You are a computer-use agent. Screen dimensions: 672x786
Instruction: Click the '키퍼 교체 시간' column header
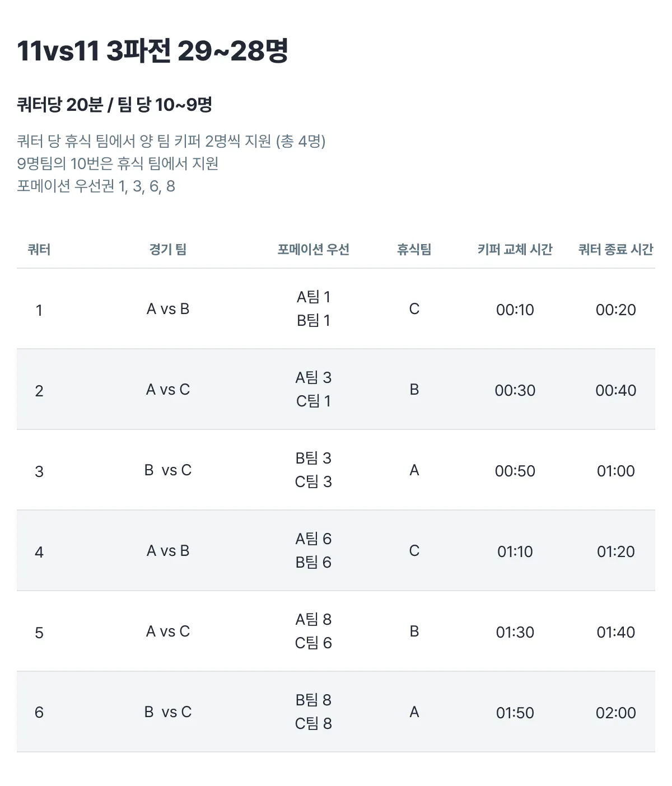tap(515, 250)
